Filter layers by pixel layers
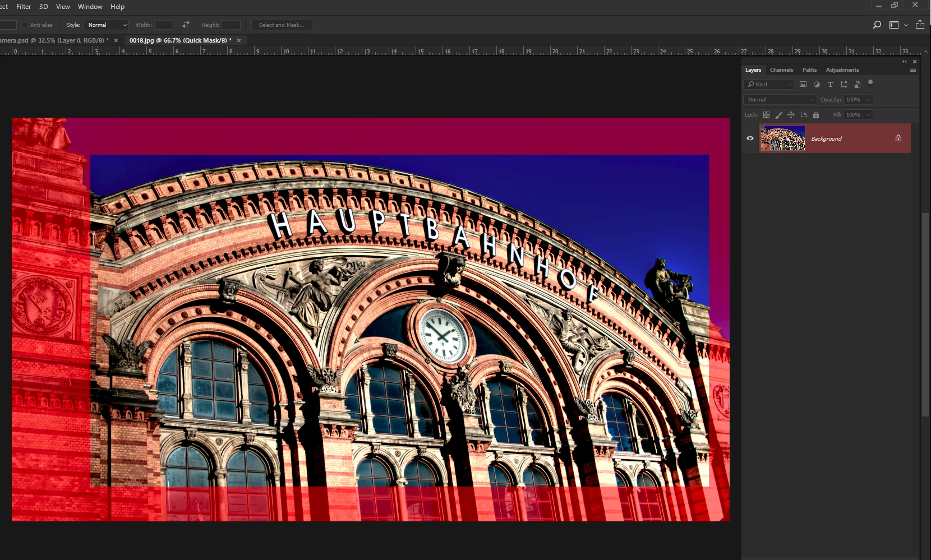This screenshot has width=931, height=560. (x=803, y=84)
